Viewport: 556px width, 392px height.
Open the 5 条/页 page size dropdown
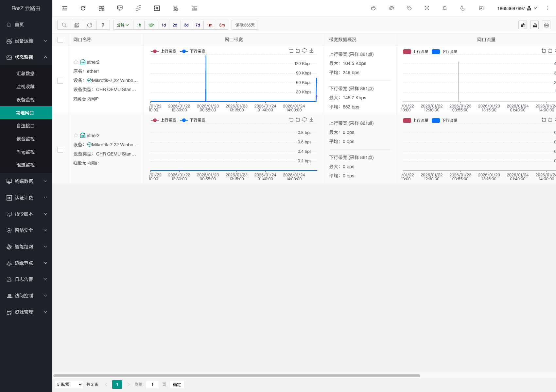[x=69, y=384]
